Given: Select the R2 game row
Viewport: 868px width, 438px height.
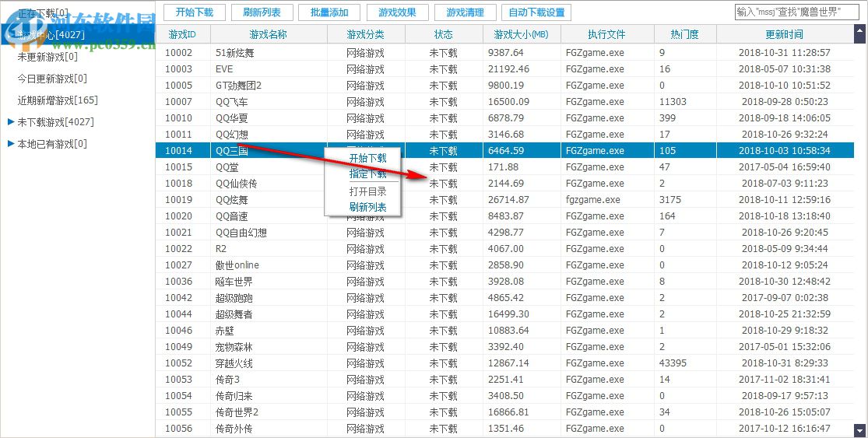Looking at the screenshot, I should 504,249.
